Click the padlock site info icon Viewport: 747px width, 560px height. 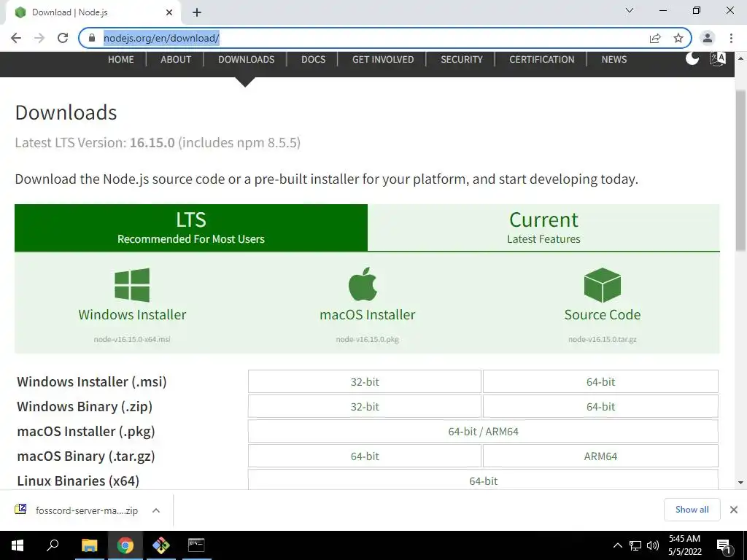(x=92, y=38)
